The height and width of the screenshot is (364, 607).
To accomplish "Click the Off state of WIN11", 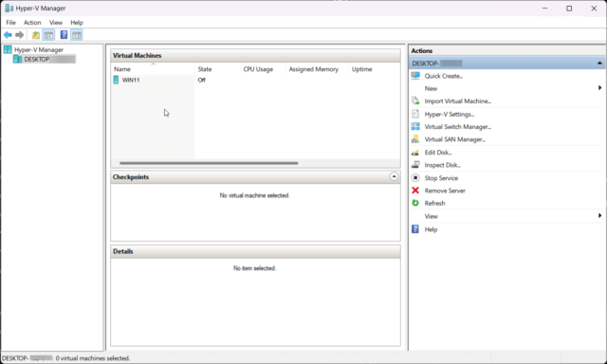I will (x=201, y=80).
